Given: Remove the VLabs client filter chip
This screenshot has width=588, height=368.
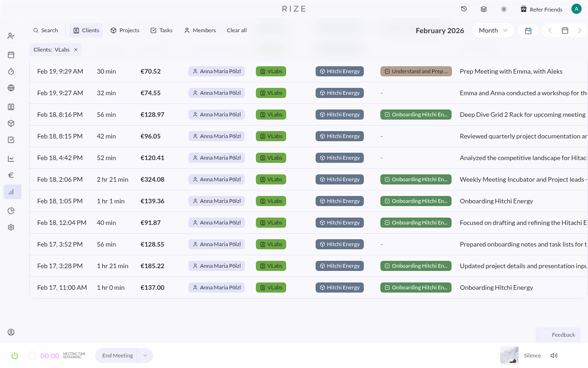Looking at the screenshot, I should (x=76, y=50).
